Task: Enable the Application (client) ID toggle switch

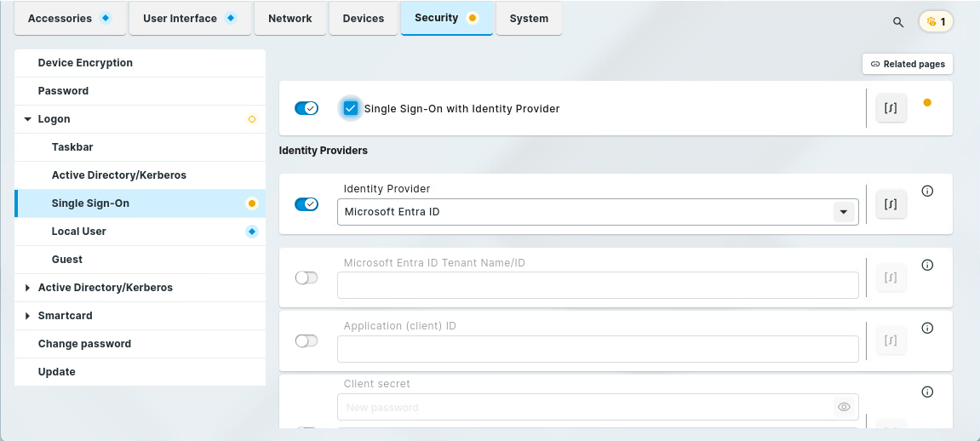Action: [306, 341]
